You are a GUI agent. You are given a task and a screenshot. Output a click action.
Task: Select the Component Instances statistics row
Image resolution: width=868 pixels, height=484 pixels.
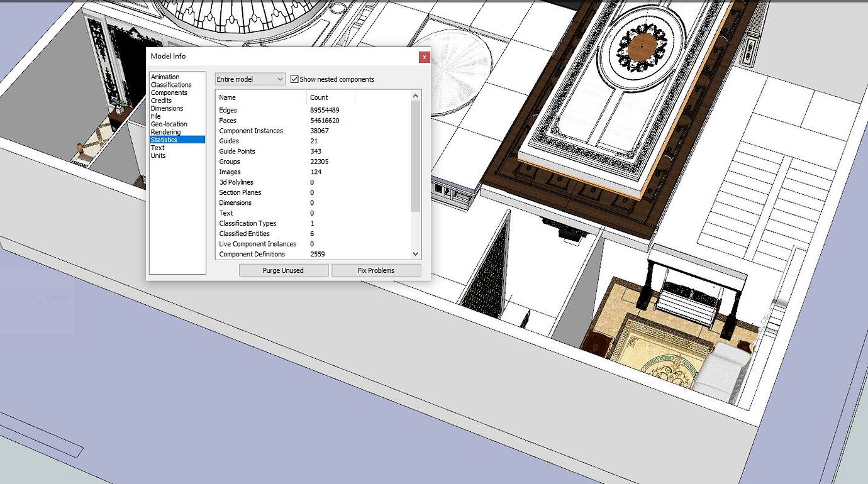[x=251, y=130]
